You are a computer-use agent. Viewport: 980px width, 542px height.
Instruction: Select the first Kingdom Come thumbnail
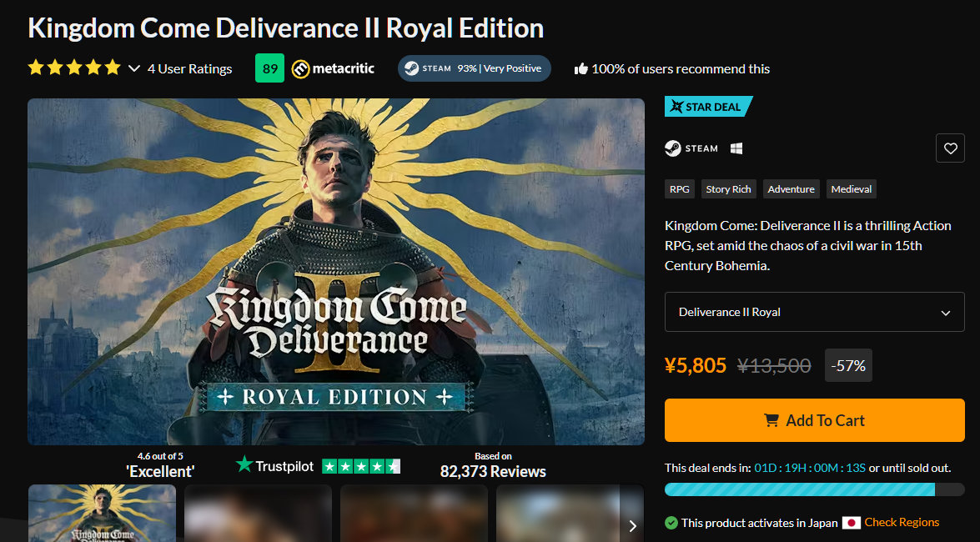103,513
